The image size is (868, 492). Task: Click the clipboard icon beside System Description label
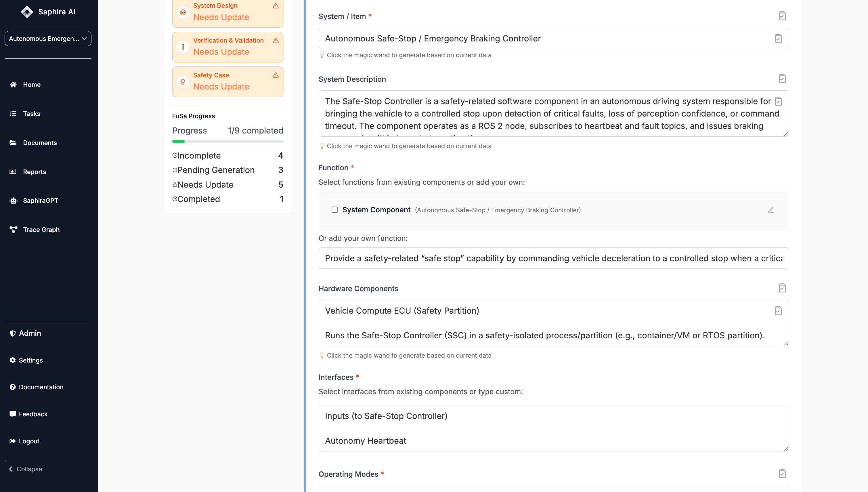click(x=782, y=79)
